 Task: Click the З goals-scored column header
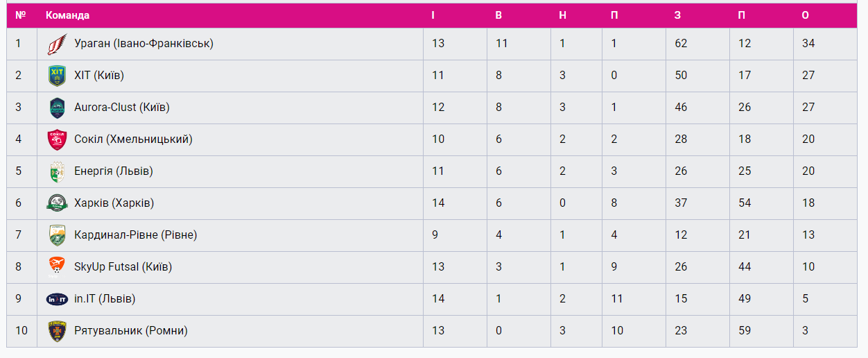(677, 15)
